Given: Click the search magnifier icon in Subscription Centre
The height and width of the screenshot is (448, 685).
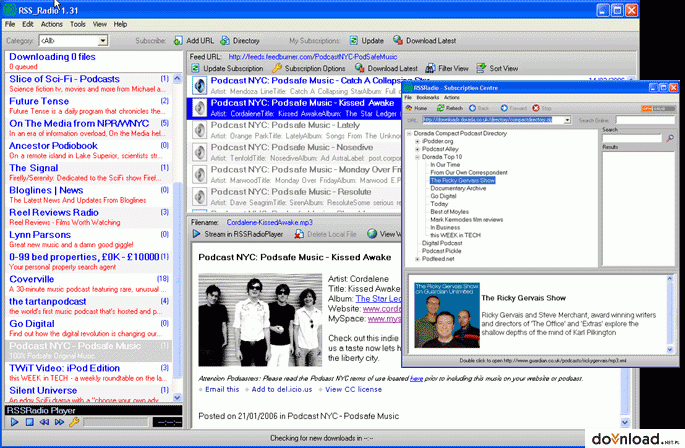Looking at the screenshot, I should coord(670,138).
